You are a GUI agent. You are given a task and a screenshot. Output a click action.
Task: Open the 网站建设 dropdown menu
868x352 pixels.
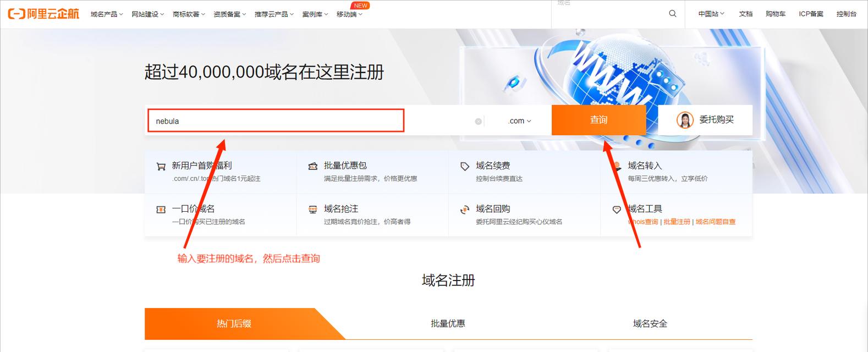147,14
